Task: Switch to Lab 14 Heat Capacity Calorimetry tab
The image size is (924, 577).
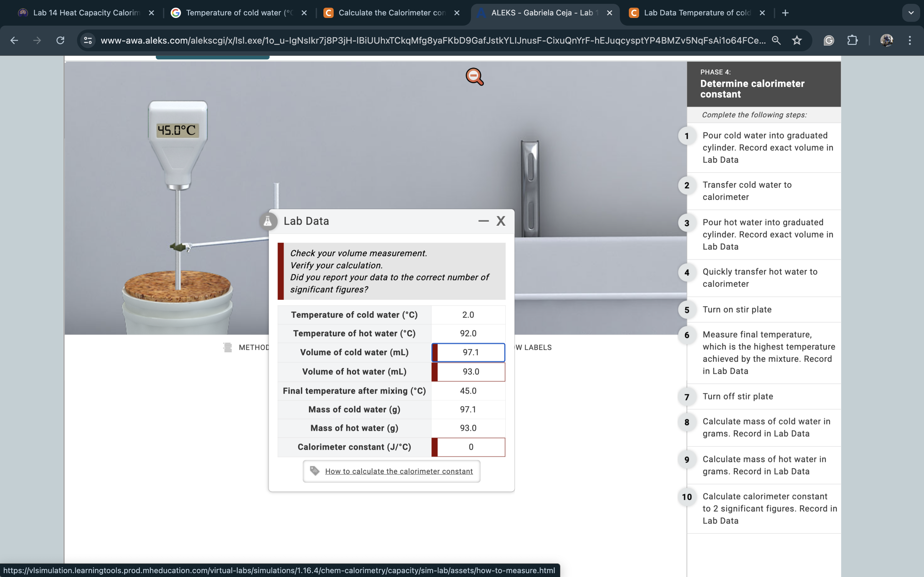Action: (86, 13)
